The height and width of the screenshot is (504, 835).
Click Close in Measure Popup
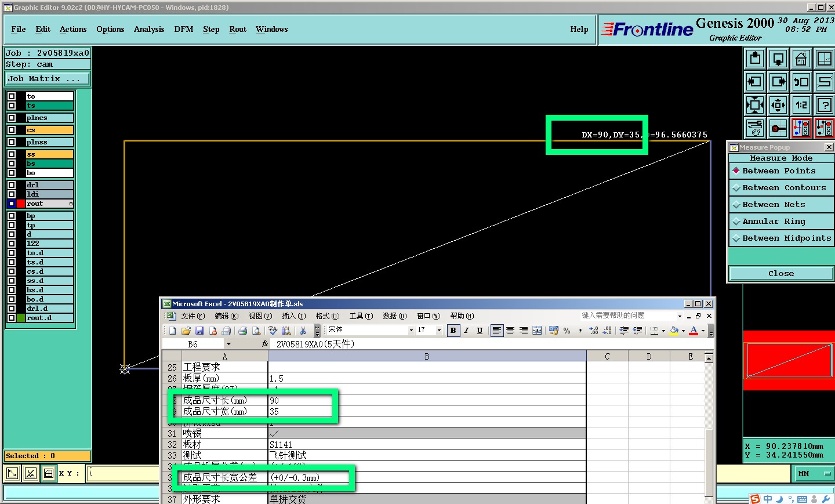pyautogui.click(x=781, y=274)
